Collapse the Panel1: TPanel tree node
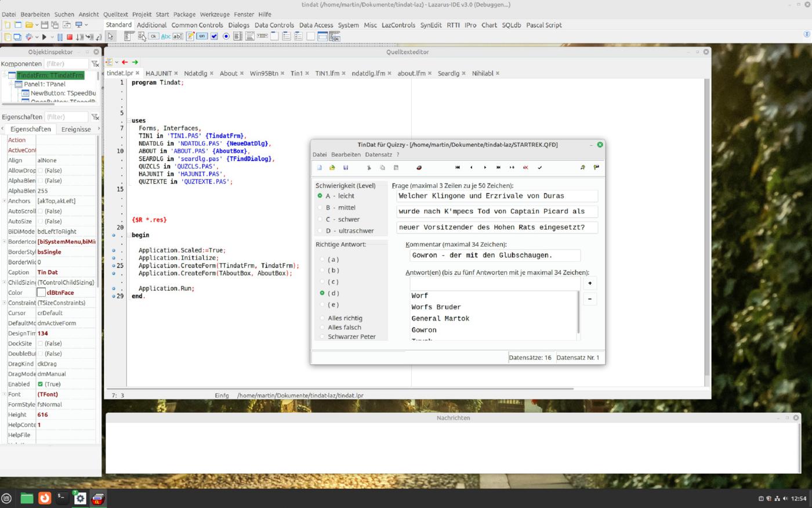The height and width of the screenshot is (508, 812). click(11, 84)
